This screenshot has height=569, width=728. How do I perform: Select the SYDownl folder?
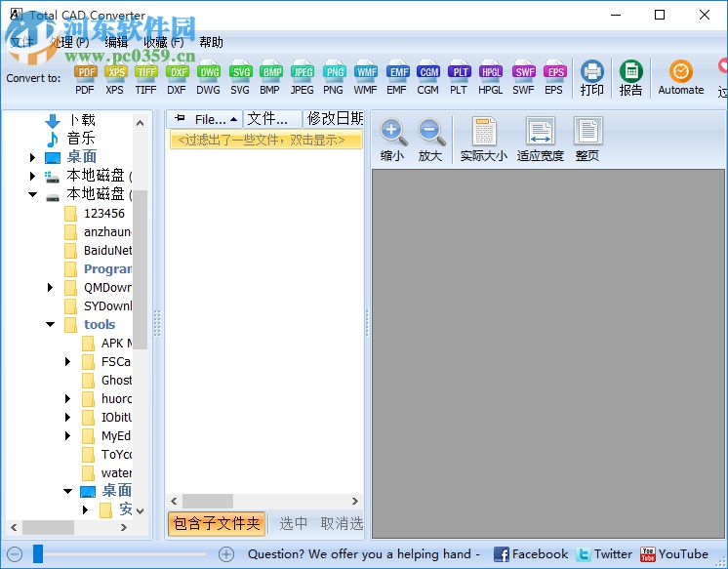tap(99, 306)
